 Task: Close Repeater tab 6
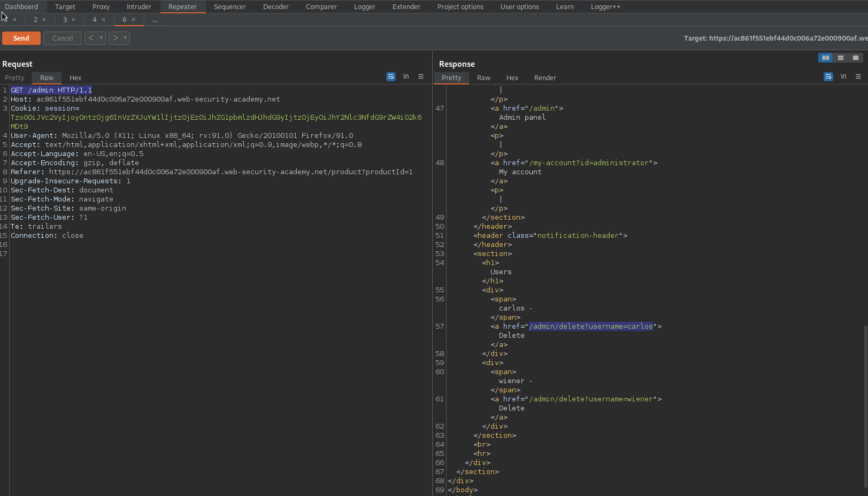pyautogui.click(x=133, y=20)
